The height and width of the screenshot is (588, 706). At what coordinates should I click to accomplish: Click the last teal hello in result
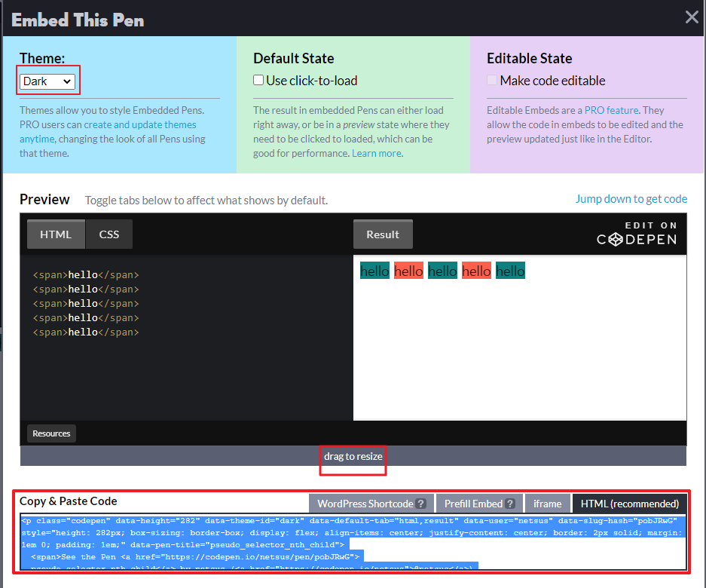click(x=510, y=271)
